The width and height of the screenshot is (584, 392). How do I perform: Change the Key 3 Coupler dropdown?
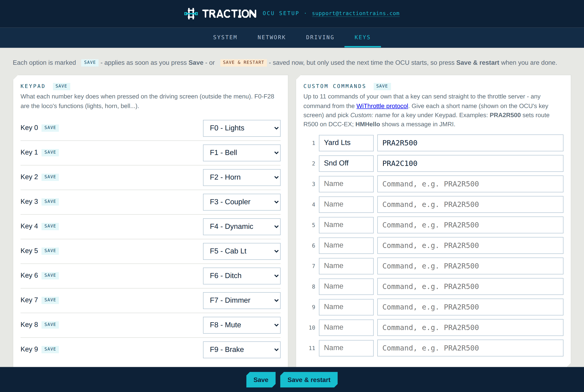pos(242,202)
